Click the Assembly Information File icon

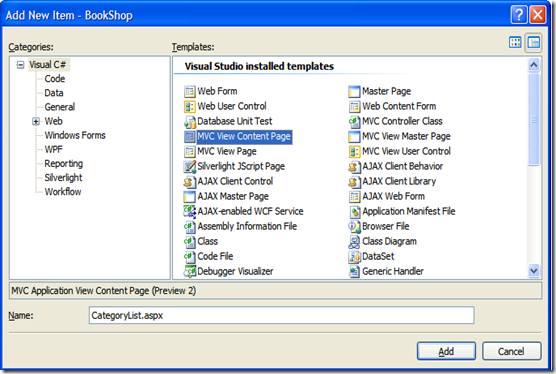(x=189, y=227)
